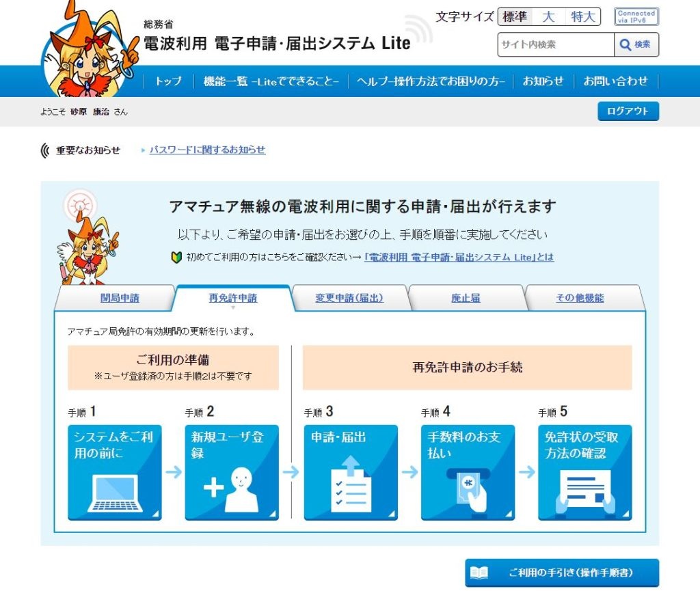The height and width of the screenshot is (604, 700).
Task: Open 機能一覧 in the navigation bar
Action: (x=271, y=81)
